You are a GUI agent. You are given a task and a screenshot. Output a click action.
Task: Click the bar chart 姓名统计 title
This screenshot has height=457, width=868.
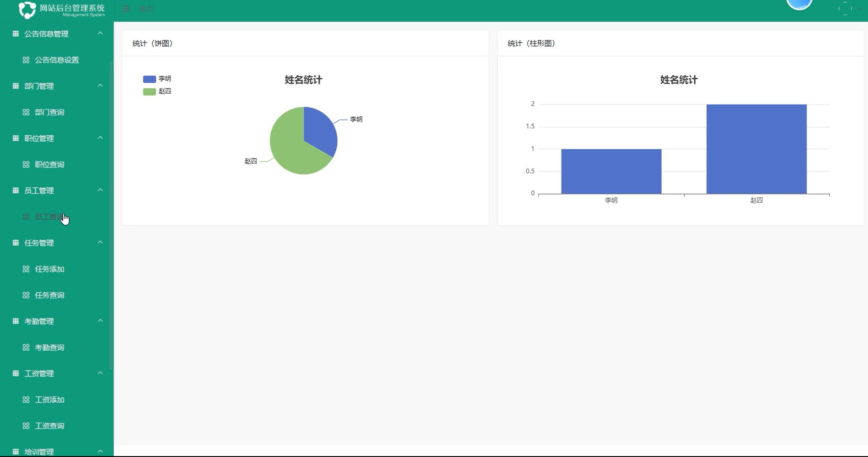coord(679,80)
